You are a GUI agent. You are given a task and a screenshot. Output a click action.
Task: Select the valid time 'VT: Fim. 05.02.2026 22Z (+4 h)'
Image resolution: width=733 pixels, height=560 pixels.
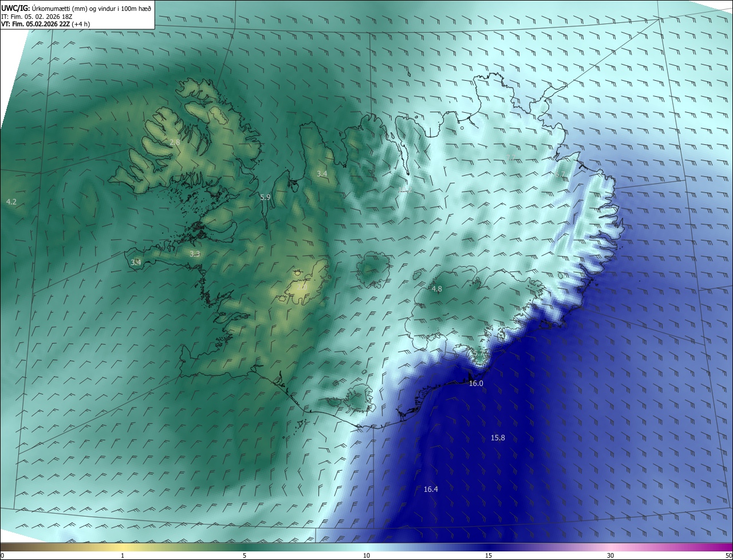(x=46, y=24)
